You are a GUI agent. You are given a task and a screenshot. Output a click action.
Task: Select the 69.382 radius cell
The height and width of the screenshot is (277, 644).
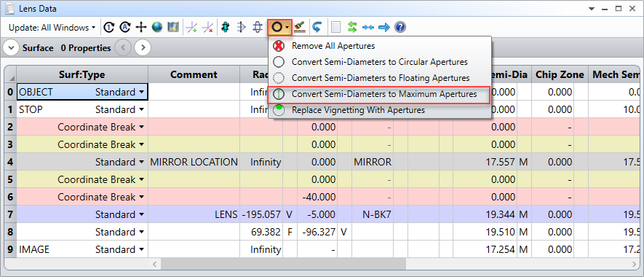pyautogui.click(x=262, y=232)
